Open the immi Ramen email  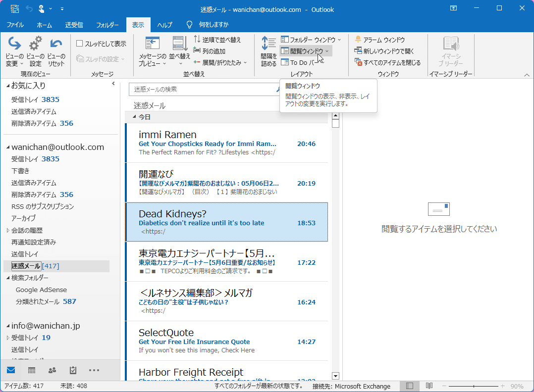pyautogui.click(x=227, y=143)
